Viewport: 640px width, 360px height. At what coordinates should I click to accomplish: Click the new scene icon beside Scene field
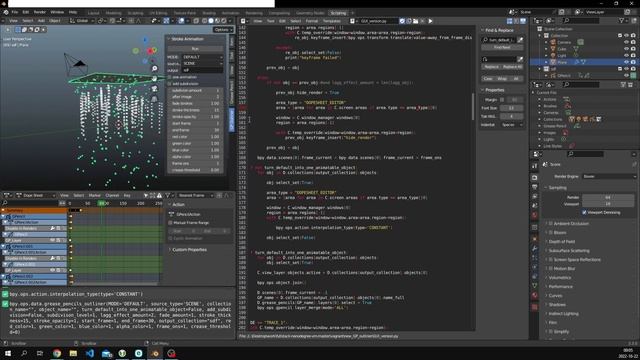(x=562, y=12)
